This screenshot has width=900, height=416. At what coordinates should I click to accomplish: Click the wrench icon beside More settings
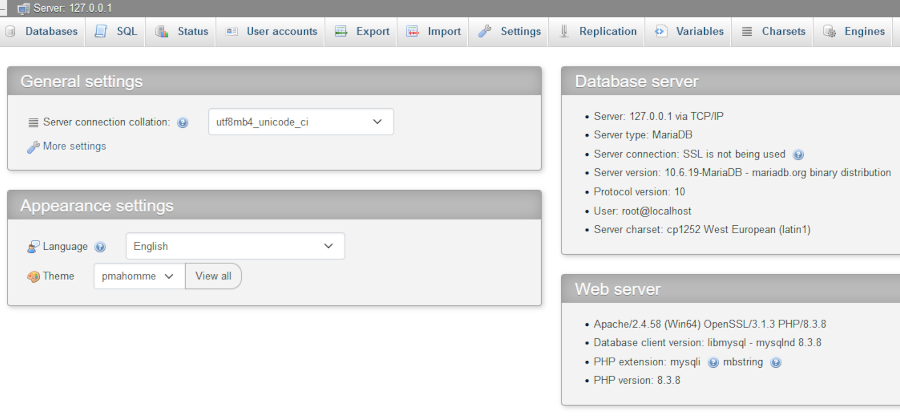[x=33, y=147]
